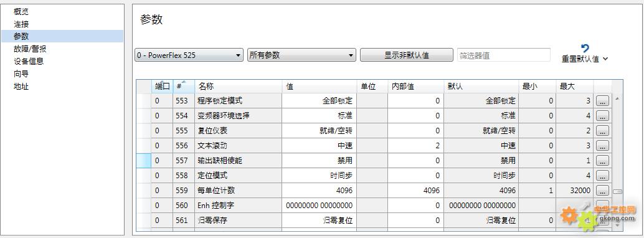This screenshot has width=644, height=238.
Task: Edit the 归零复位 value of parameter 561
Action: (x=320, y=221)
